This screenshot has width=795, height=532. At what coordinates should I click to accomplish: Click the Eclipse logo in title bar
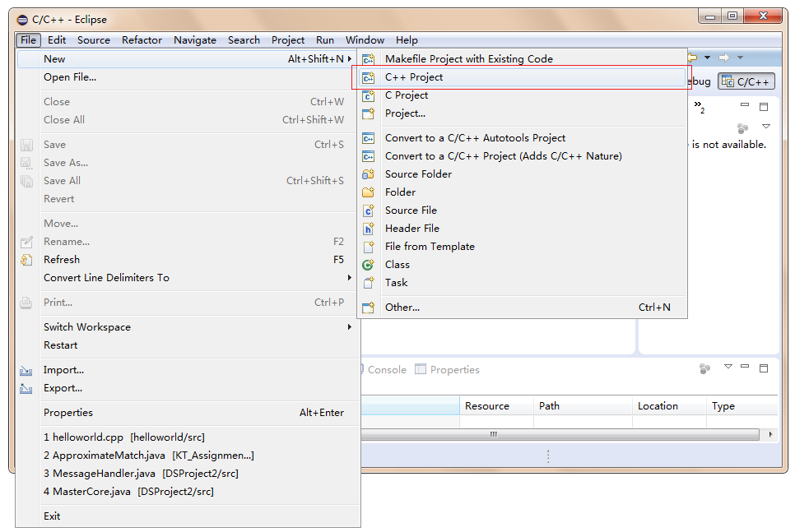[x=22, y=20]
